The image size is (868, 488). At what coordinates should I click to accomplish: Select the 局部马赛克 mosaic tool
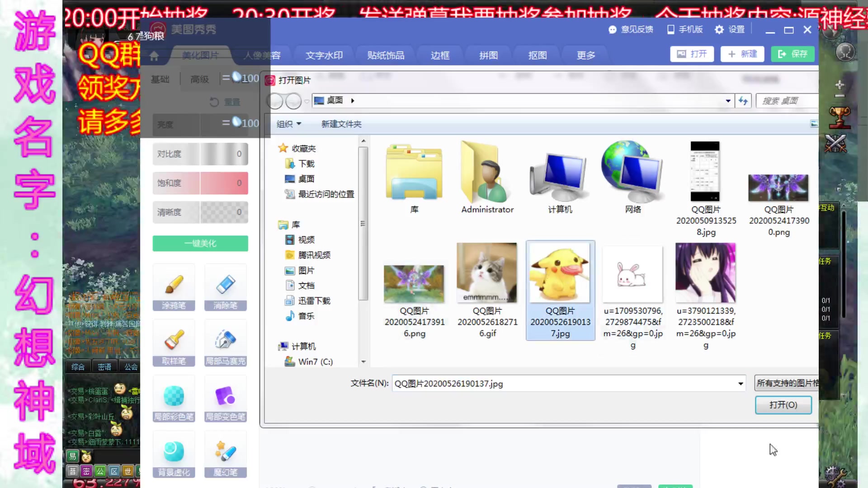[x=225, y=343]
